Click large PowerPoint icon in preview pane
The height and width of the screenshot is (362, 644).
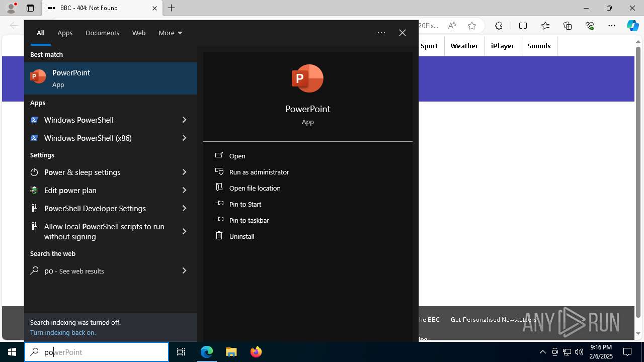pos(307,78)
